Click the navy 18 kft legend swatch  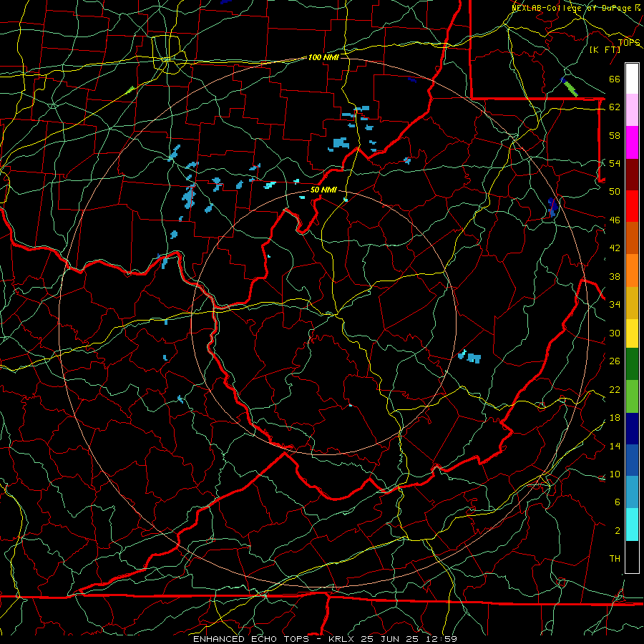point(632,429)
